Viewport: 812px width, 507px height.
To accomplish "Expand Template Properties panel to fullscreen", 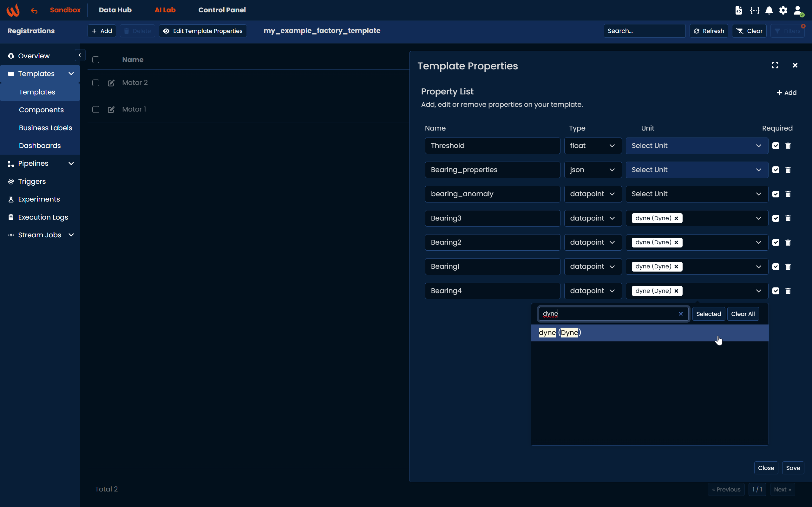I will 775,65.
